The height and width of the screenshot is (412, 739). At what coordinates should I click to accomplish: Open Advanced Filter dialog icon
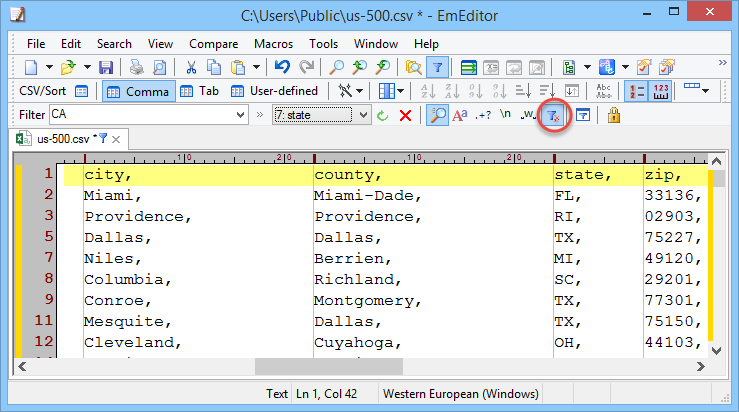point(583,115)
